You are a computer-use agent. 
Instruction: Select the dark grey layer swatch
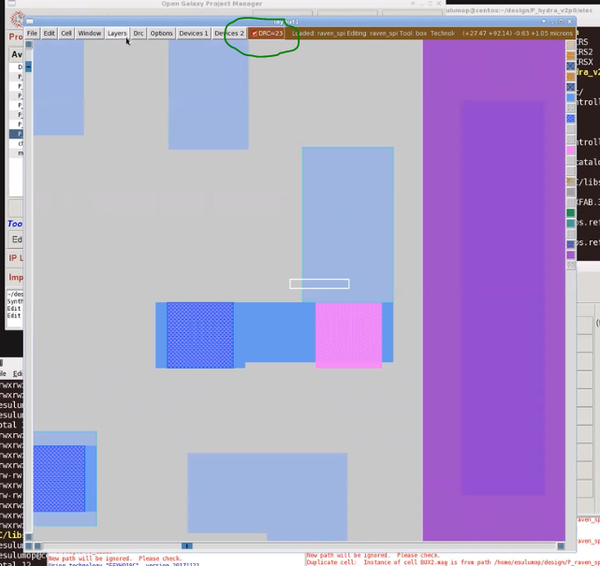pos(571,192)
